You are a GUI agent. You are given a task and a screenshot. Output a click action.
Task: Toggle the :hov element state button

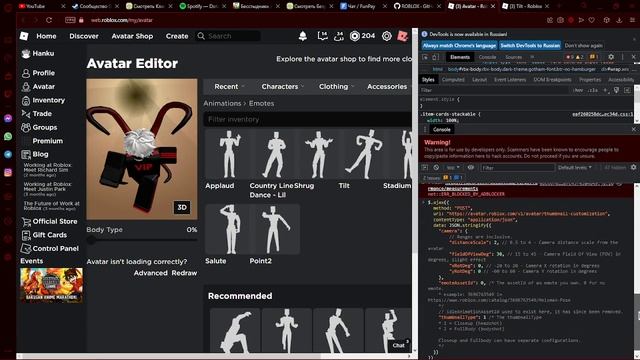[x=578, y=90]
